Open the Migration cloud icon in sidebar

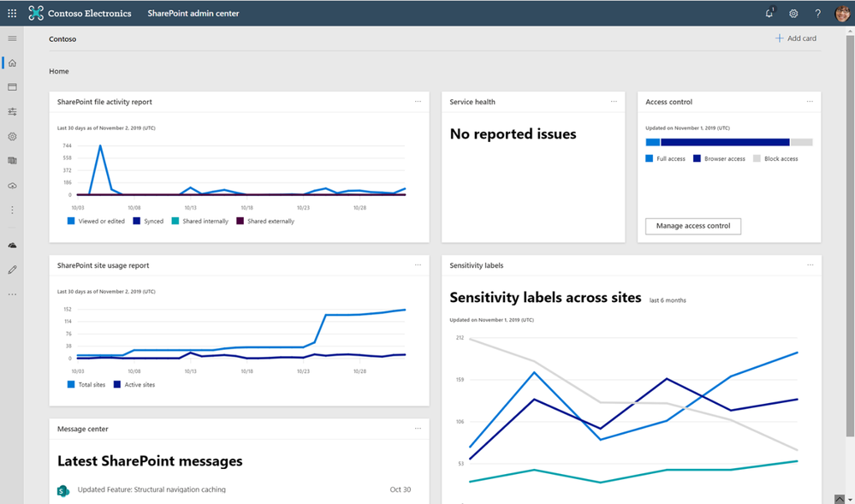[x=12, y=186]
